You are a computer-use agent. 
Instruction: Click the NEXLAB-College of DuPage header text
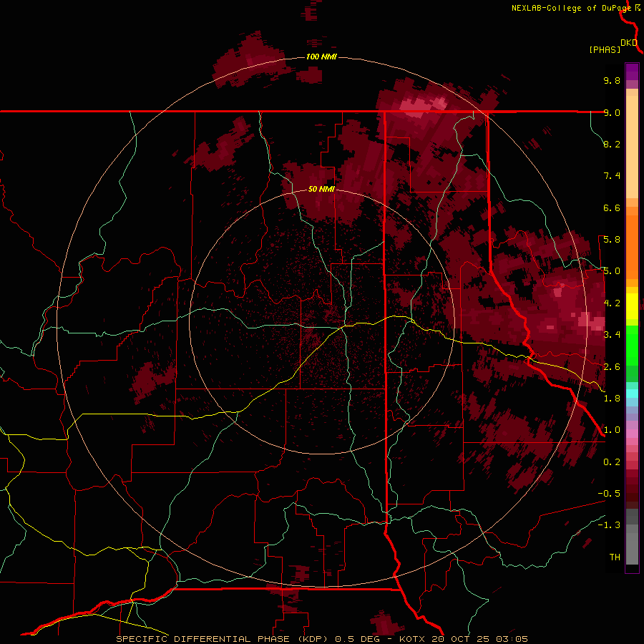coord(571,8)
